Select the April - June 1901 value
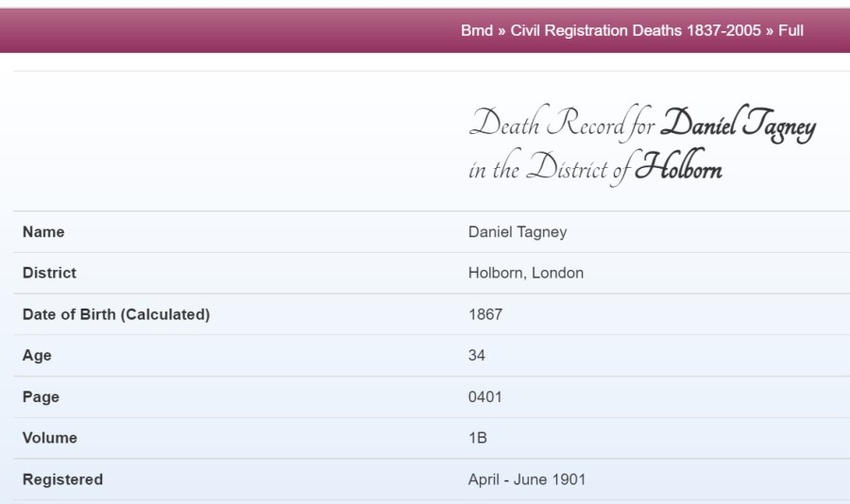 [527, 479]
